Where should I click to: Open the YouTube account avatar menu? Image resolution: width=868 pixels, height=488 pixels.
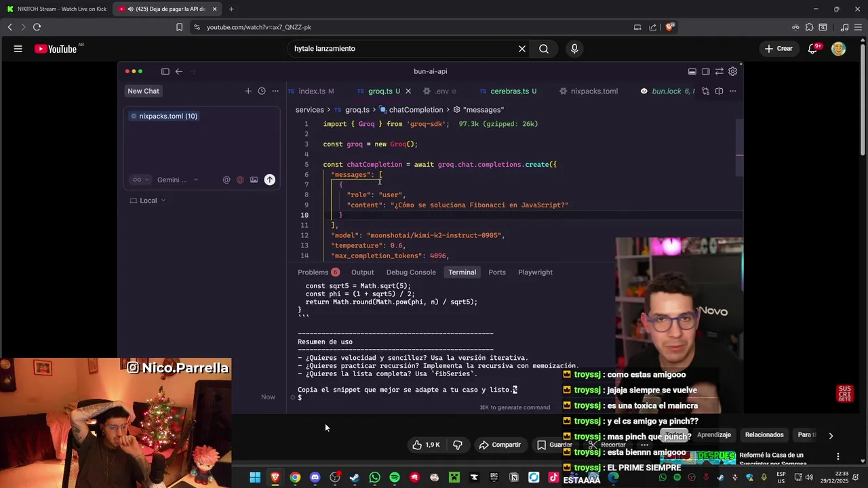point(839,49)
